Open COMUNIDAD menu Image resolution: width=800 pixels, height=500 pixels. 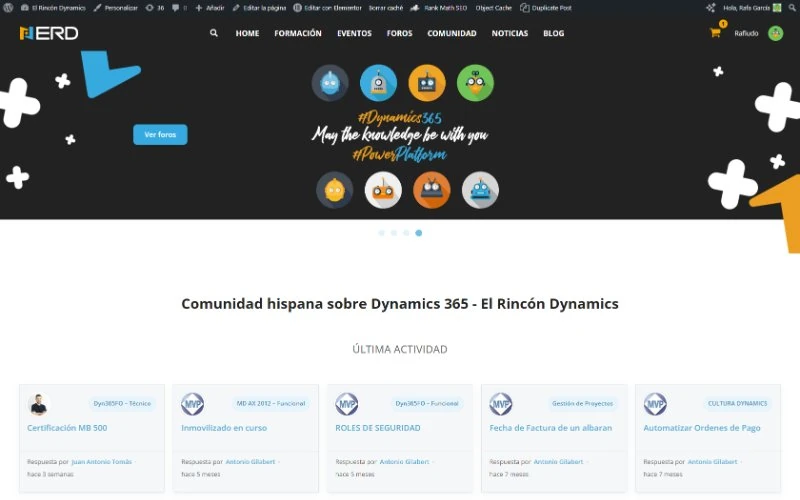(452, 33)
